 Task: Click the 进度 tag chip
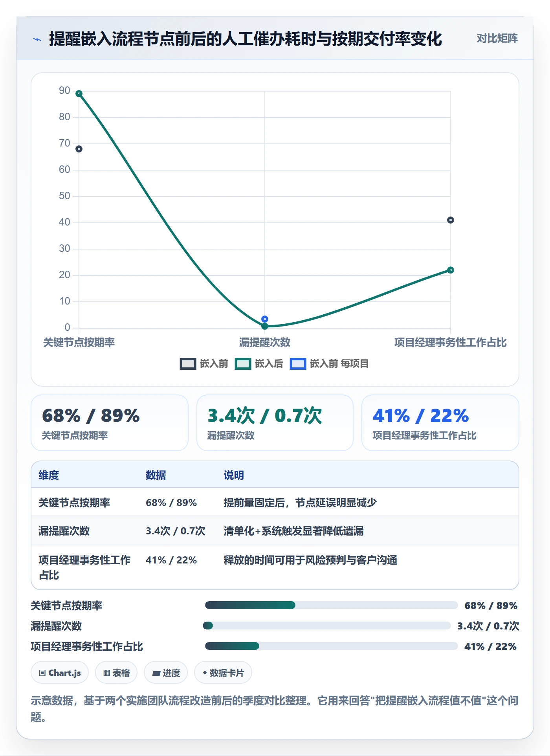pos(166,673)
